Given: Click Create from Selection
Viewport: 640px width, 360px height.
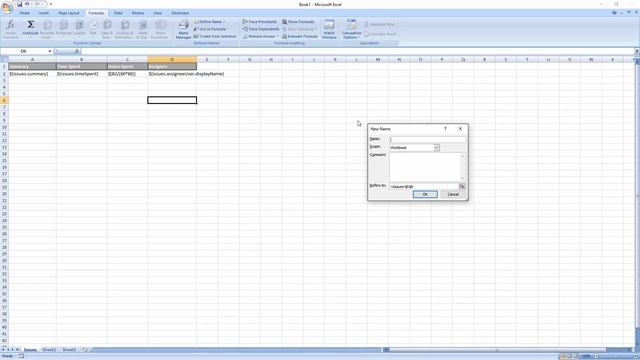Looking at the screenshot, I should 215,36.
